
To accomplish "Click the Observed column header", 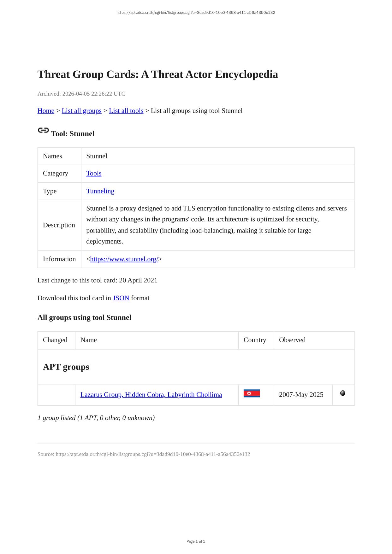I will (292, 340).
